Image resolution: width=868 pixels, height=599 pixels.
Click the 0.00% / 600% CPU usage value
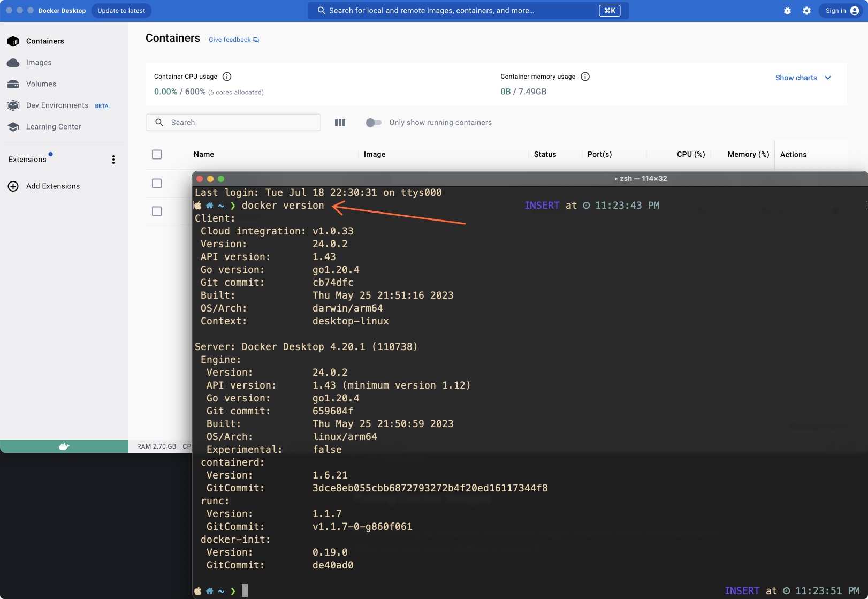point(180,92)
